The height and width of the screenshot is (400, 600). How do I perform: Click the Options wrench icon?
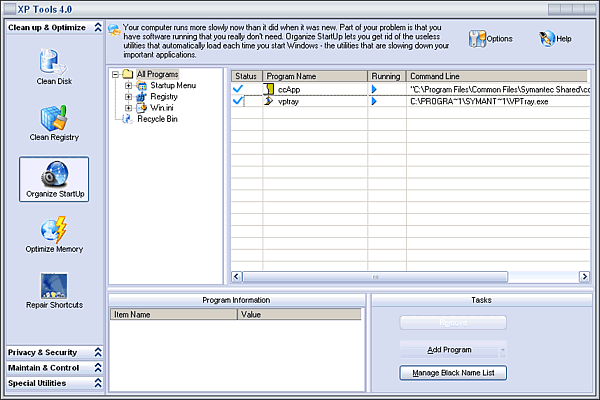(477, 39)
